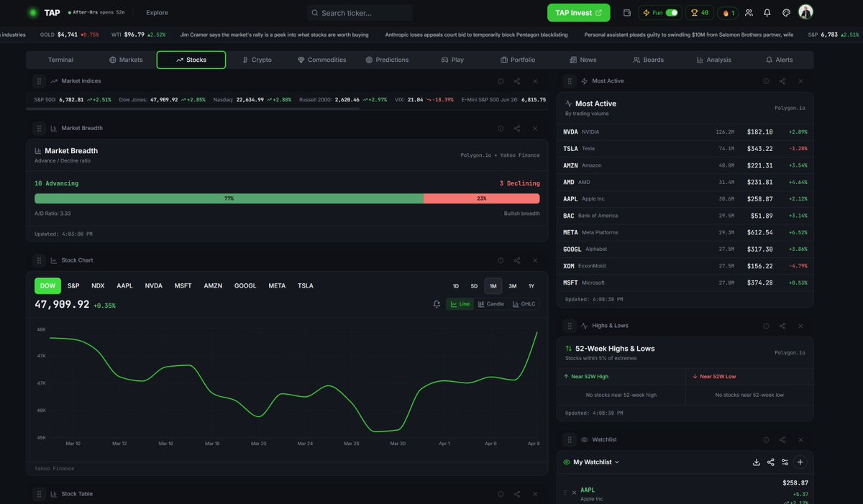
Task: Open the NVDA row in Most Active
Action: pyautogui.click(x=685, y=132)
